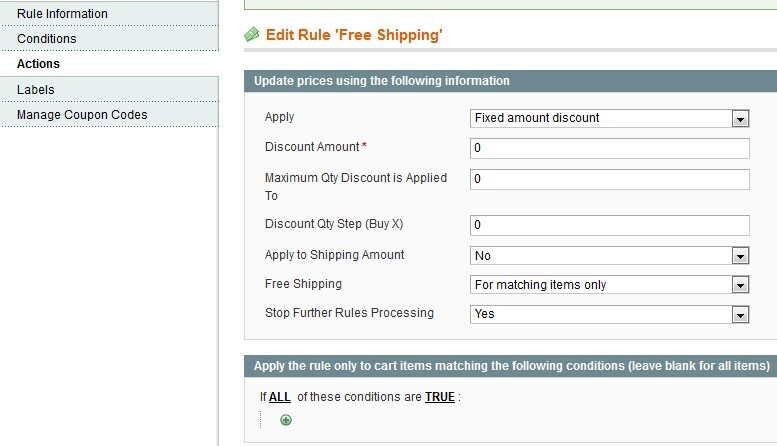Click the cart items conditions section header

coord(511,365)
